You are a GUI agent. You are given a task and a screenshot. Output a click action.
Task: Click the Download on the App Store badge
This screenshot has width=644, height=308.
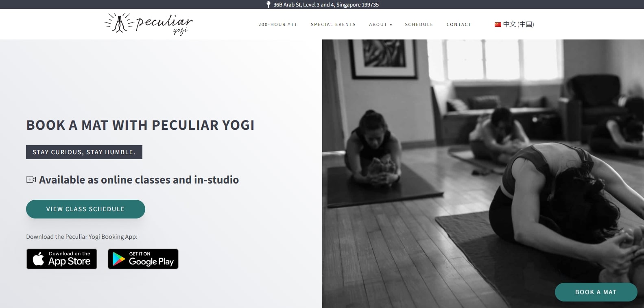pos(62,259)
